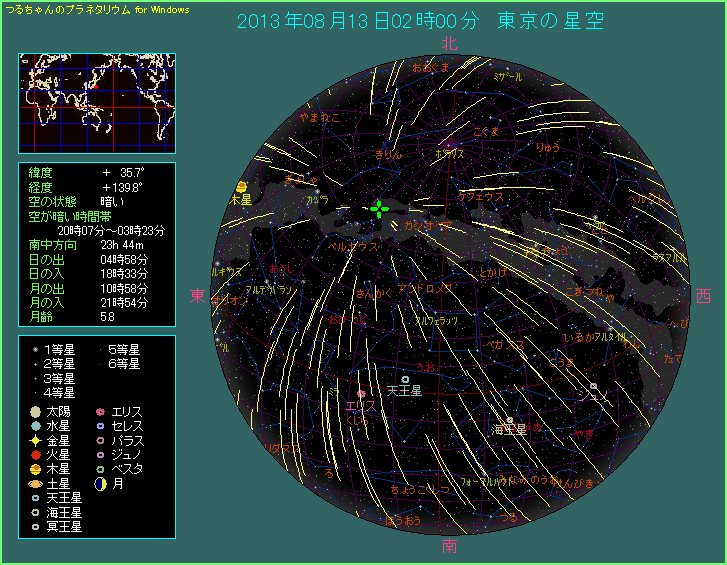The height and width of the screenshot is (565, 727).
Task: Click the Juno (ジュノ) marker on the chart
Action: 593,386
